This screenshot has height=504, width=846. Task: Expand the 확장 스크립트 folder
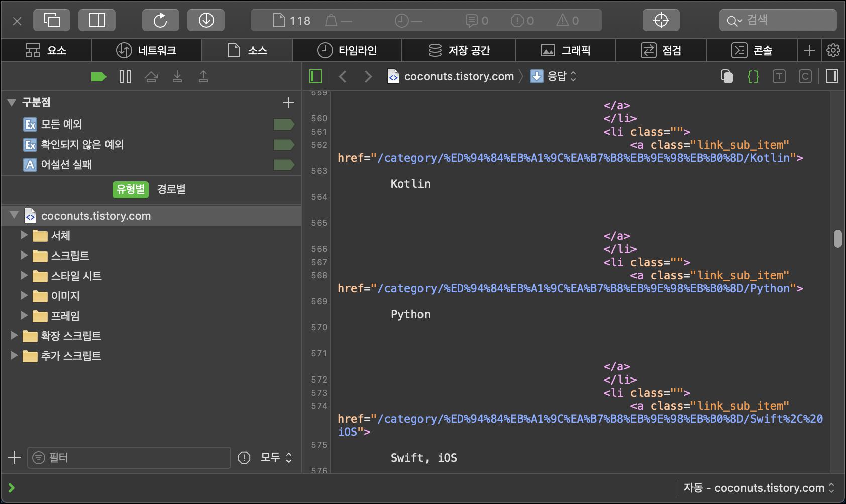point(14,335)
